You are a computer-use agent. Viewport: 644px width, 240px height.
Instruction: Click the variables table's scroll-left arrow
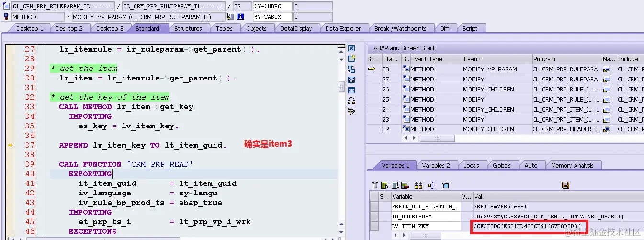[396, 235]
